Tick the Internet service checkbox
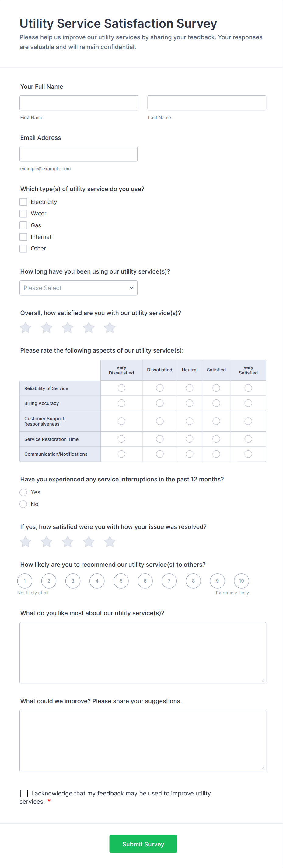The width and height of the screenshot is (283, 868). 23,237
